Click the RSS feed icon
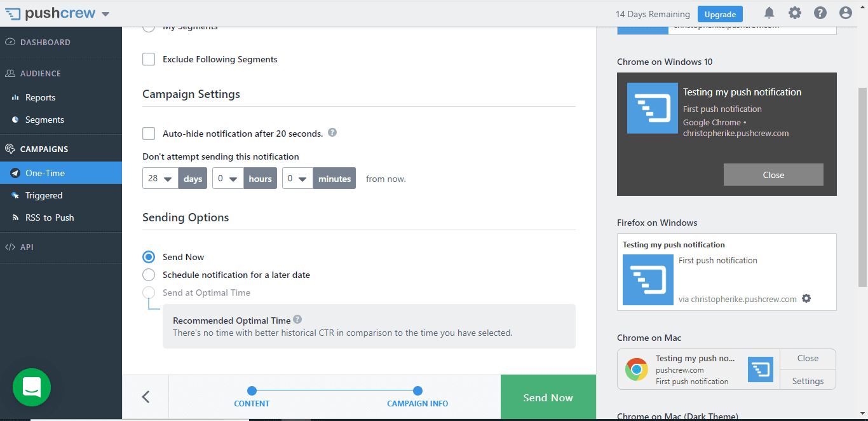The height and width of the screenshot is (421, 868). [15, 217]
